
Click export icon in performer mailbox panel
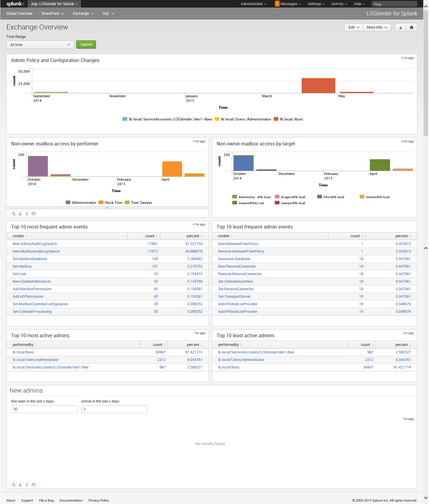(x=20, y=214)
